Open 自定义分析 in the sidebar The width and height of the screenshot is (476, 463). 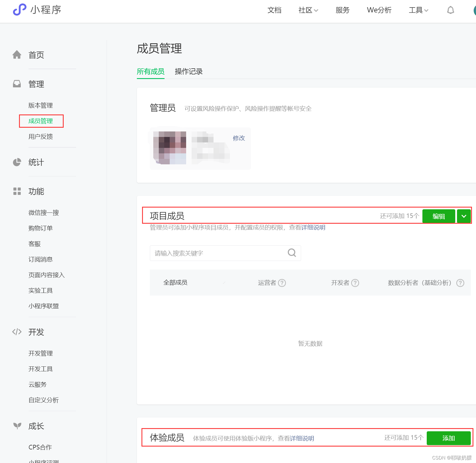point(44,400)
